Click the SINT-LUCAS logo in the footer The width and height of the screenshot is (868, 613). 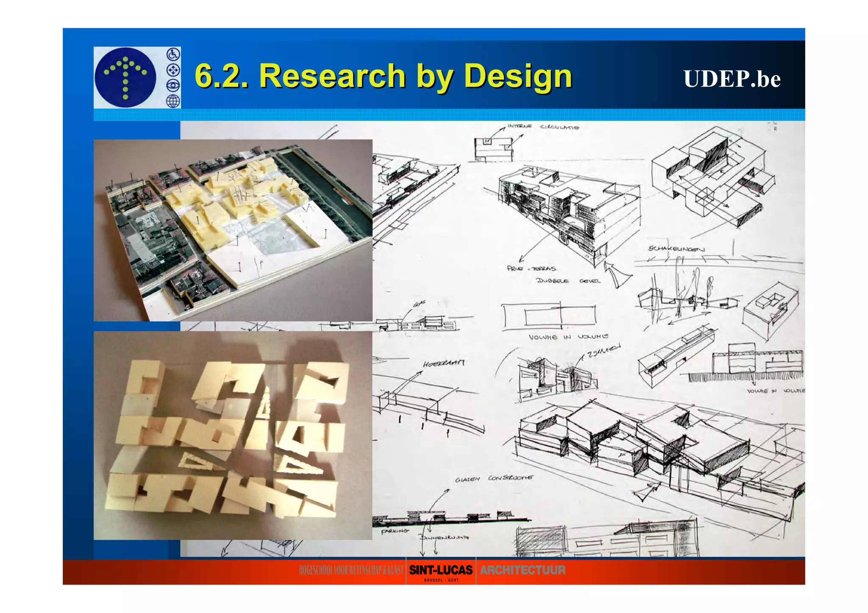(441, 570)
